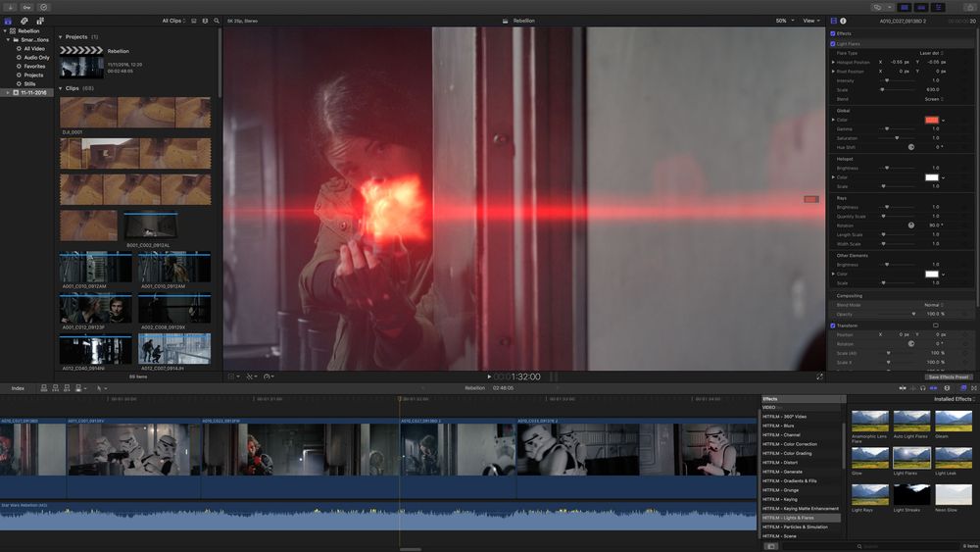Open the Installed Effects dropdown
This screenshot has height=552, width=980.
pyautogui.click(x=955, y=399)
